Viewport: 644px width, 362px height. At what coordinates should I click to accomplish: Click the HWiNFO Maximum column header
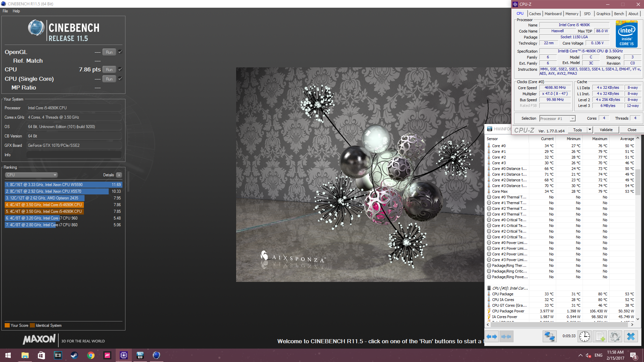599,139
